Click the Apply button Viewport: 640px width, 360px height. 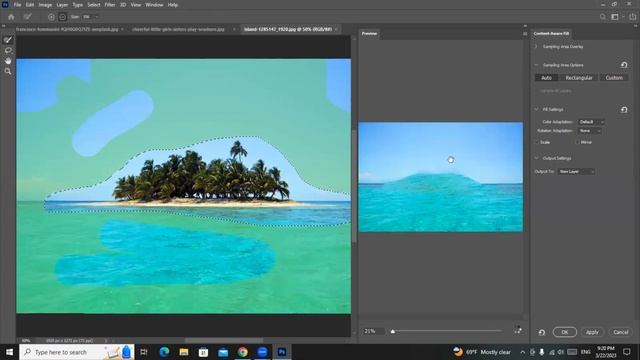tap(592, 332)
